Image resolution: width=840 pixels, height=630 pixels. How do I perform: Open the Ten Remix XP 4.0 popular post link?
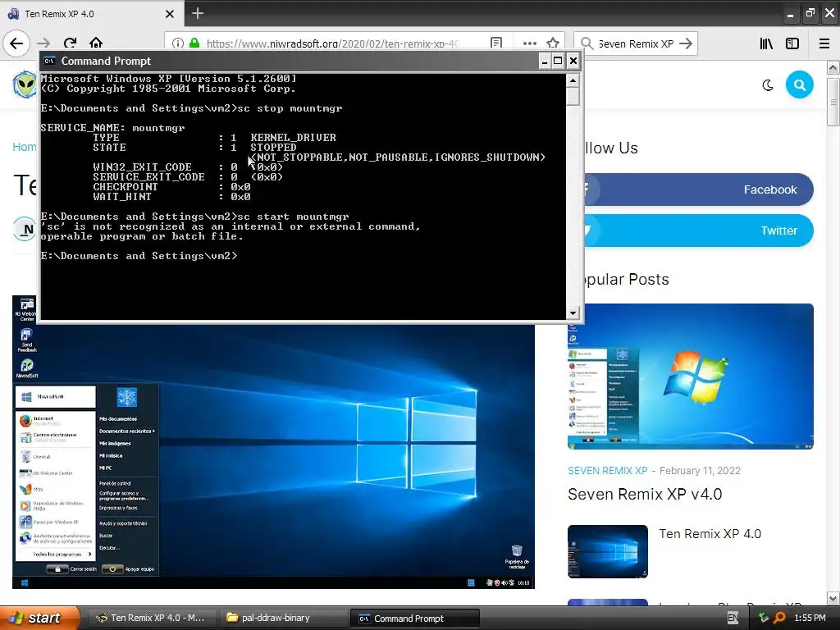710,533
